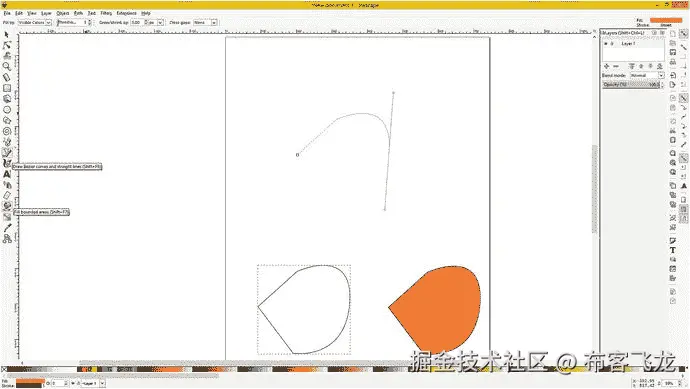This screenshot has width=690, height=389.
Task: Adjust the Threshold spinner arrows
Action: coord(90,22)
